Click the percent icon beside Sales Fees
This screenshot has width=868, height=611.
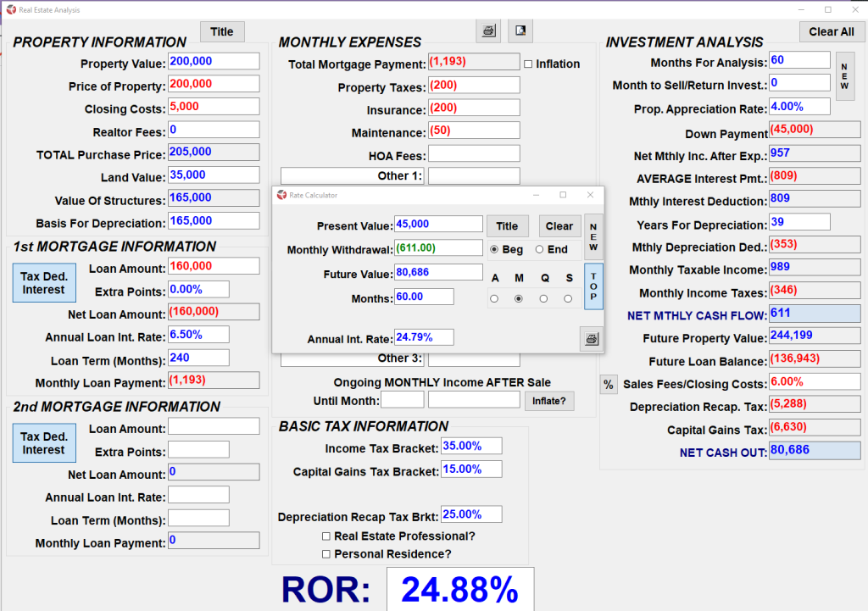609,385
